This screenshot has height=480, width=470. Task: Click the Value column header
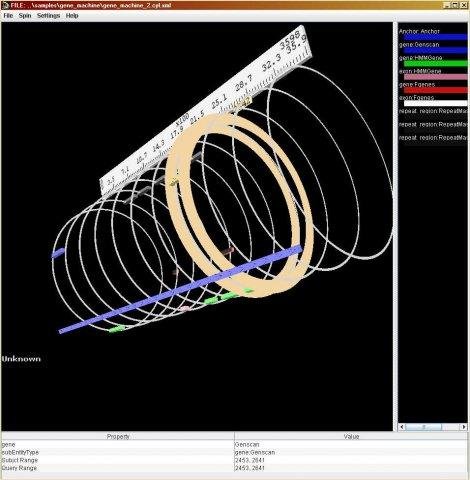click(x=351, y=436)
